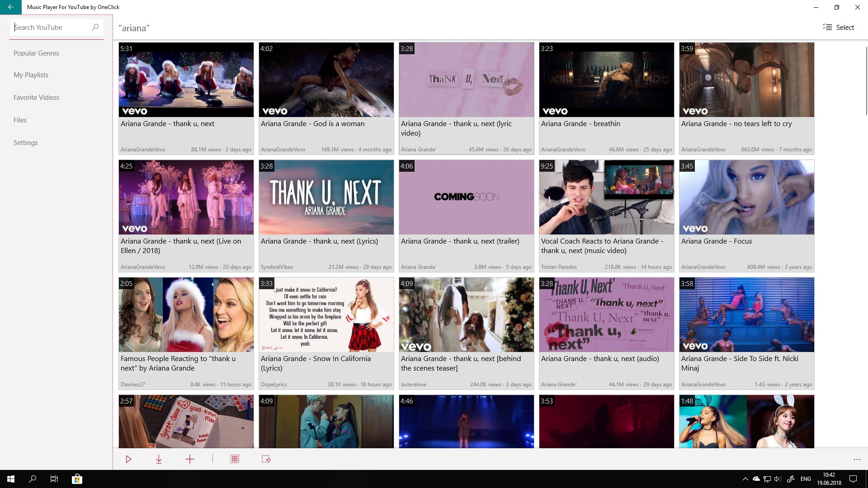Click the clear selection icon

[266, 459]
